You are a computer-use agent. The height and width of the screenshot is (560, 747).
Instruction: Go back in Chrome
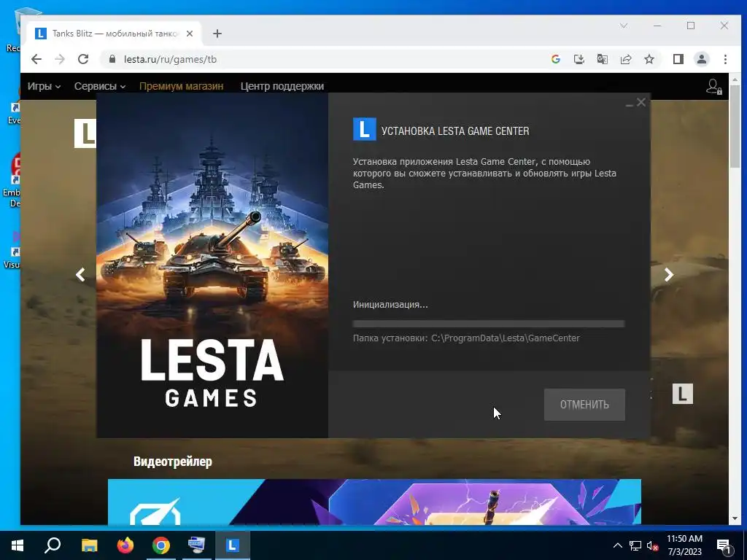[36, 59]
